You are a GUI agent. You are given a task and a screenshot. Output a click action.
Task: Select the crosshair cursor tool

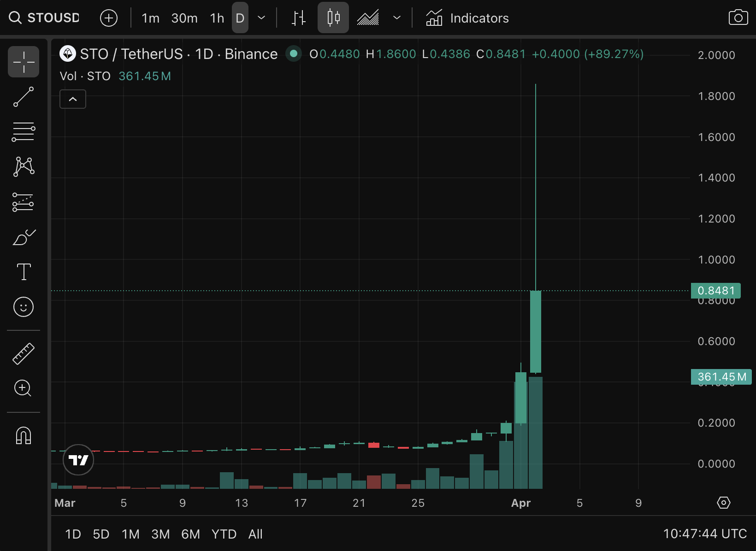click(23, 61)
